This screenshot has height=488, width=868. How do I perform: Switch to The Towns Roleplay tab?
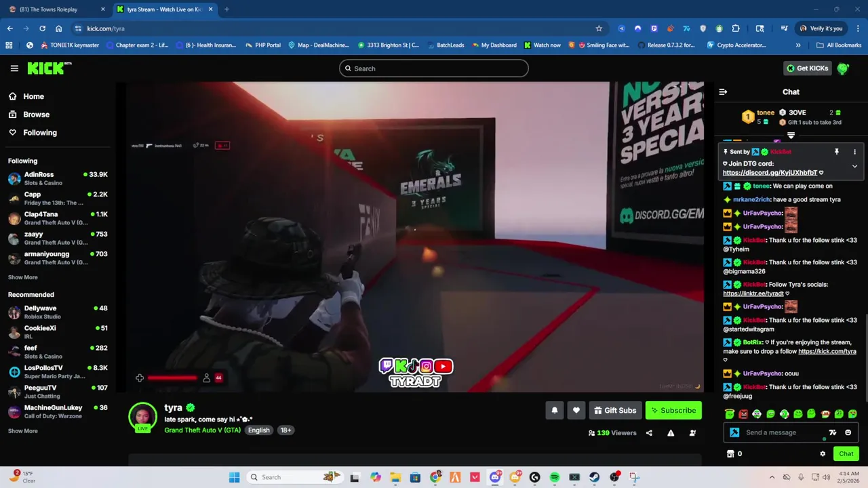(x=58, y=9)
